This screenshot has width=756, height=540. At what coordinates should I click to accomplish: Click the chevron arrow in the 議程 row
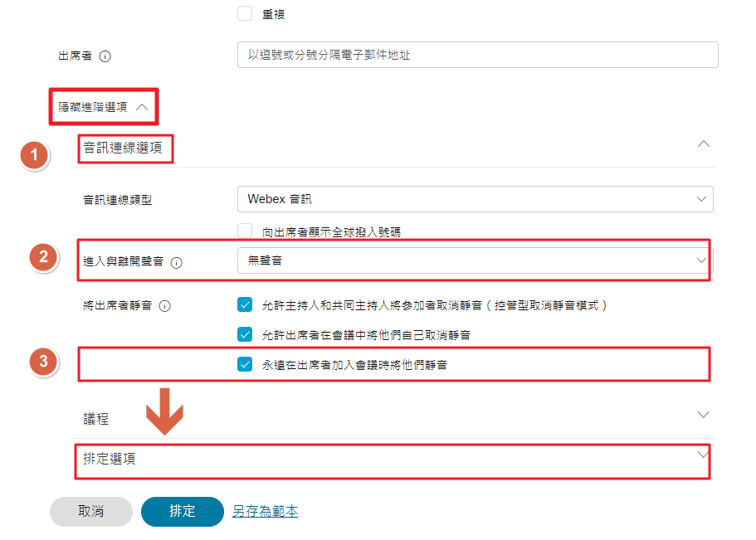click(x=704, y=414)
